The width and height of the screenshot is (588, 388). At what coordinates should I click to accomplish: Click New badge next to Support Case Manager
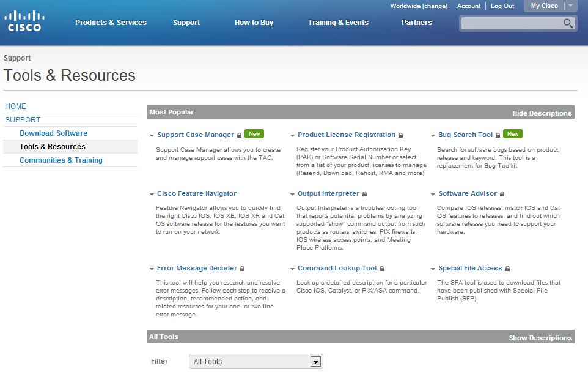click(254, 134)
